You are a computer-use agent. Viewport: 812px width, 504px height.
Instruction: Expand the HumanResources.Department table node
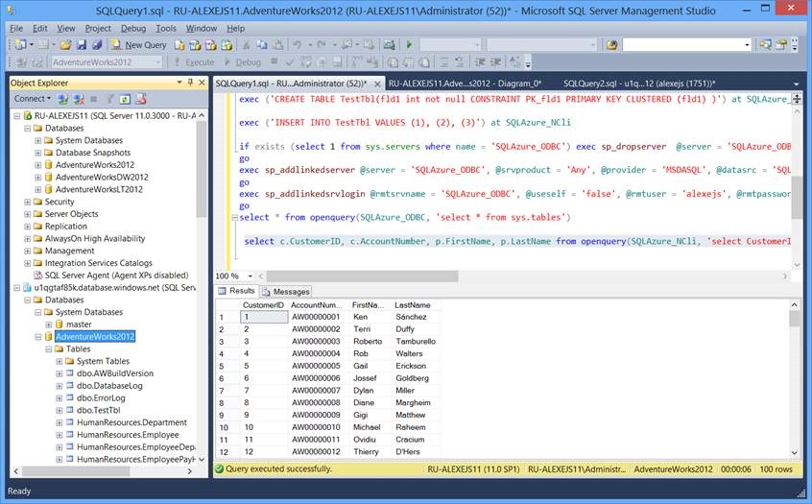click(x=60, y=422)
